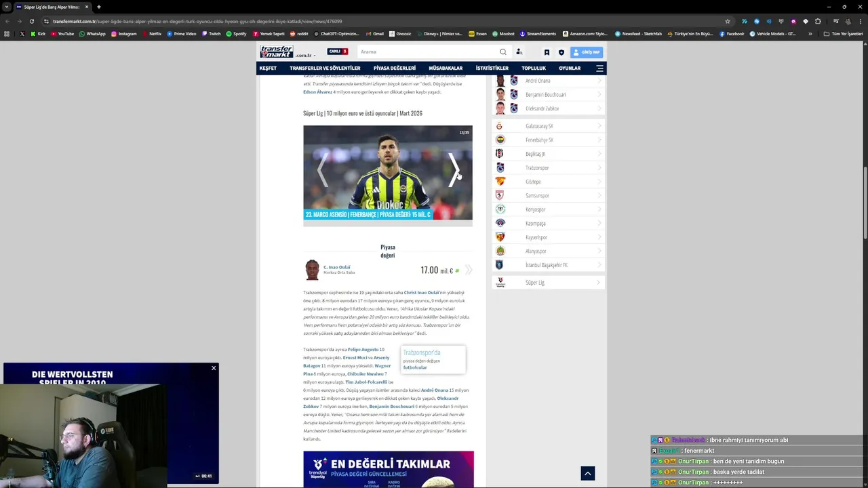Open the hamburger menu in navigation bar

click(599, 68)
